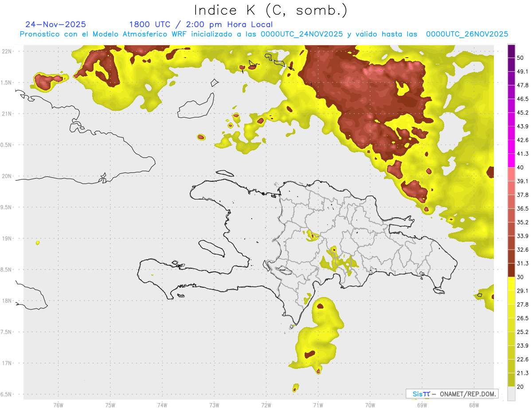Click the SisTT ONAMET/REP.DOM. logo box
Viewport: 532px width, 411px height.
(x=452, y=394)
